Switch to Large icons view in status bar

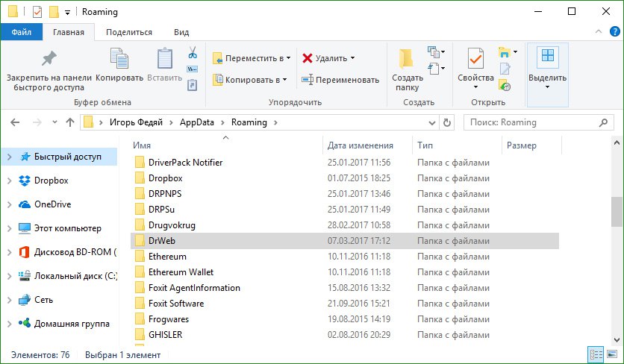(x=611, y=354)
